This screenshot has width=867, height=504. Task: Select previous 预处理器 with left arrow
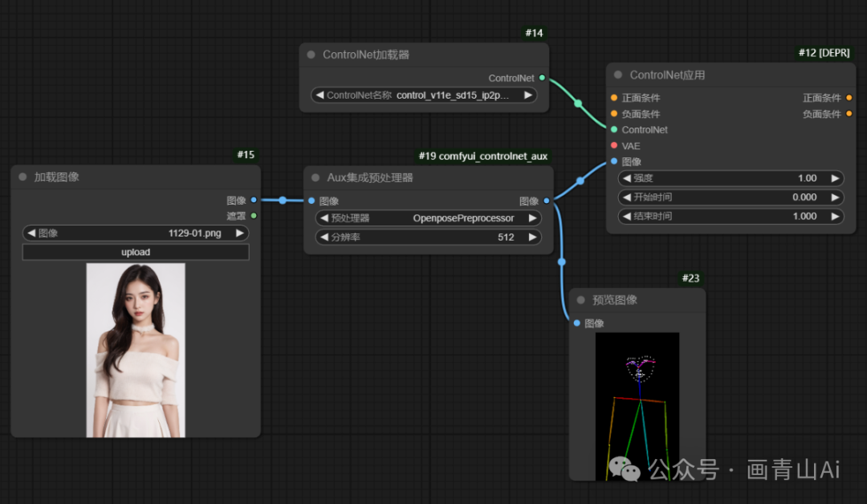point(324,217)
